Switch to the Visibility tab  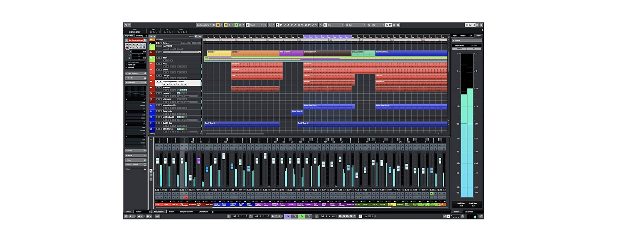point(139,36)
